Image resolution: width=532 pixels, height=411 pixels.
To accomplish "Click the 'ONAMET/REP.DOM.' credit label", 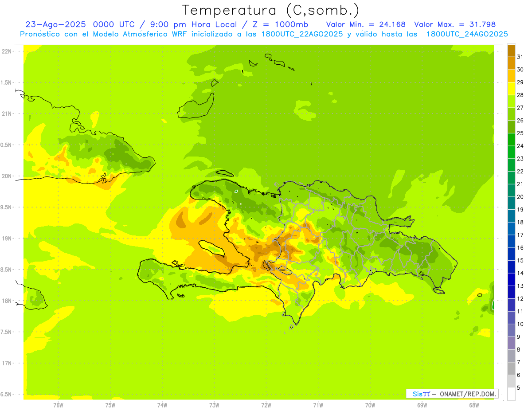I will (x=468, y=394).
